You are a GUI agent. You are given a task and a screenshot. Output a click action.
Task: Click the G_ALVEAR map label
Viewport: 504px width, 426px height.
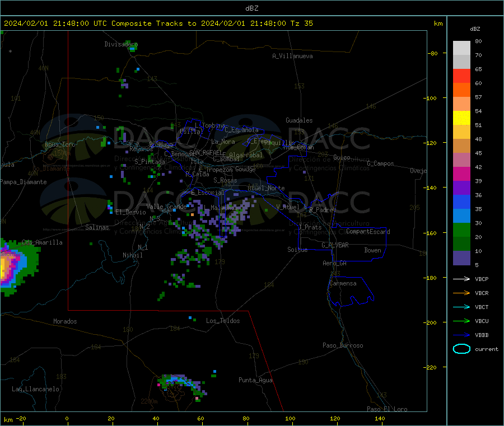point(335,245)
